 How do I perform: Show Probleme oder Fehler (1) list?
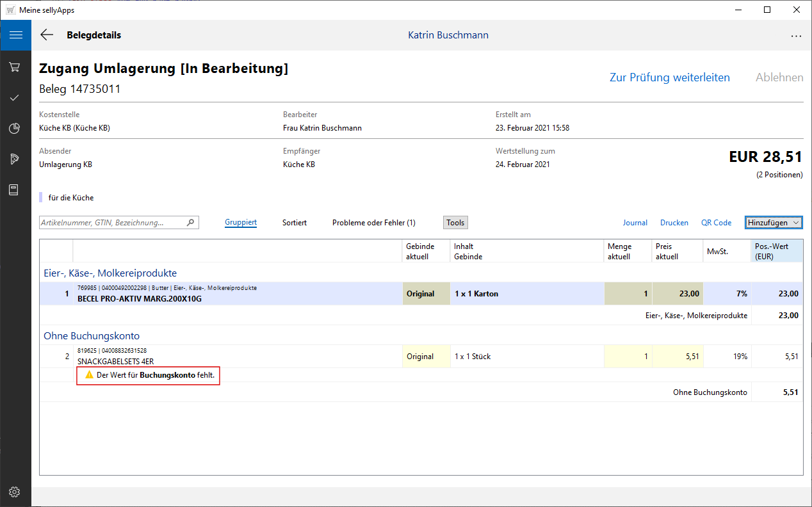(x=373, y=223)
